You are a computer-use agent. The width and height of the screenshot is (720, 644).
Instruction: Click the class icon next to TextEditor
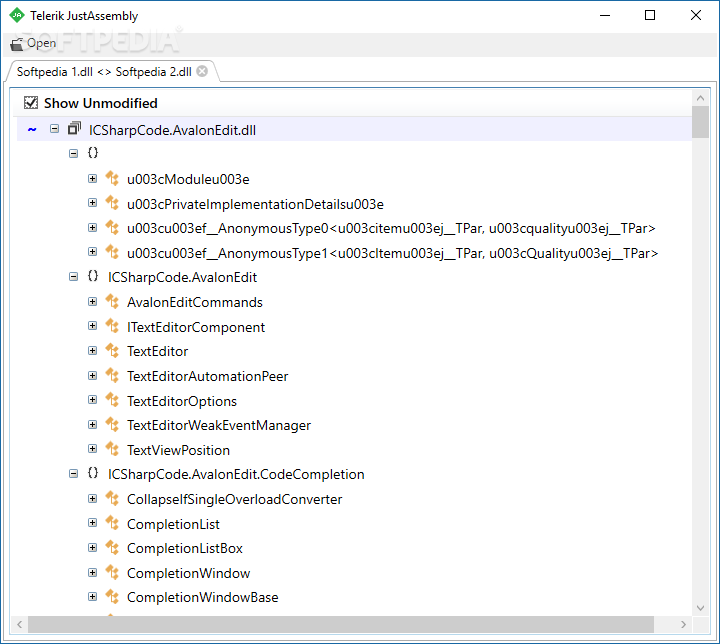(x=112, y=350)
